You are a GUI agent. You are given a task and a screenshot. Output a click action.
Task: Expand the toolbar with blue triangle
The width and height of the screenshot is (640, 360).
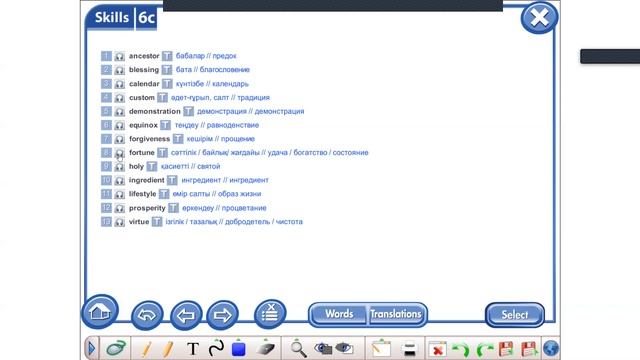click(x=91, y=348)
